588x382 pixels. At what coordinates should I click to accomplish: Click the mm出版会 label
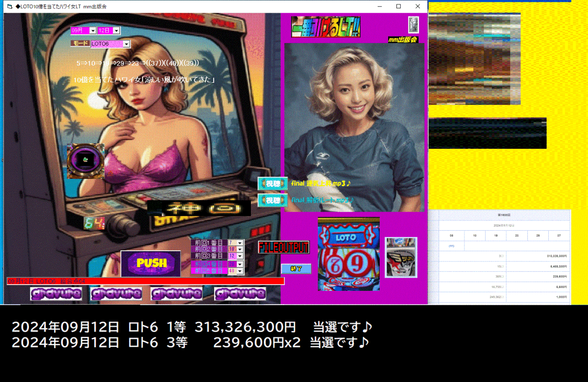point(402,40)
